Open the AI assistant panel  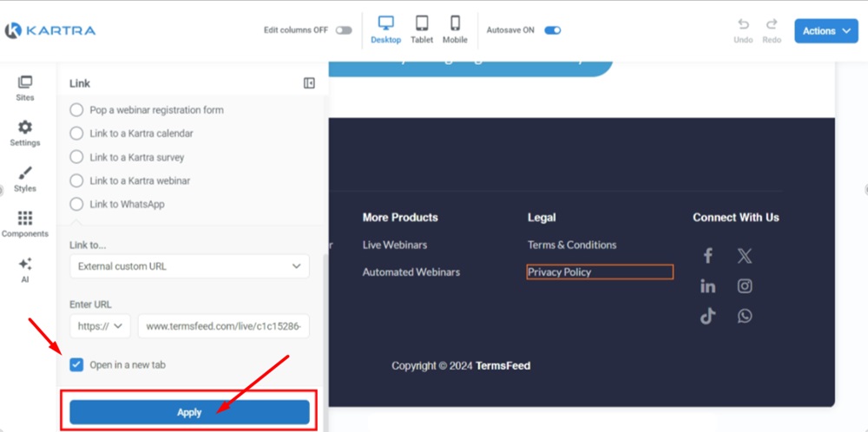(25, 270)
